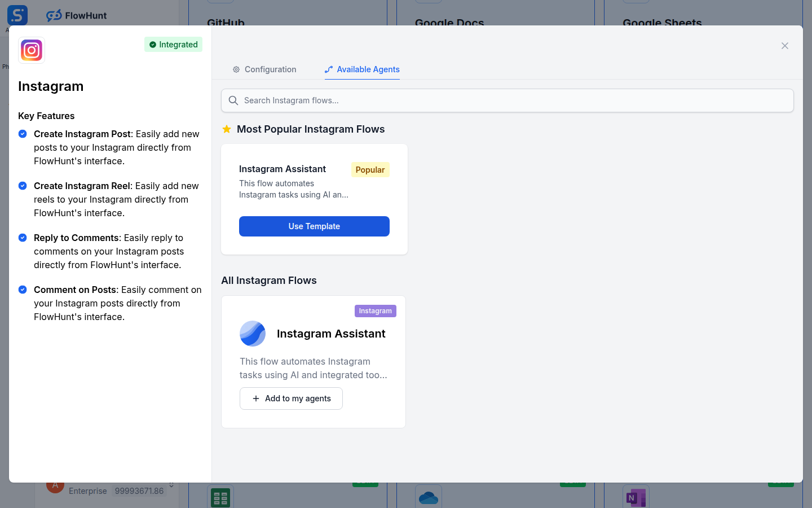Click Add to my agents for Instagram Assistant

(291, 398)
